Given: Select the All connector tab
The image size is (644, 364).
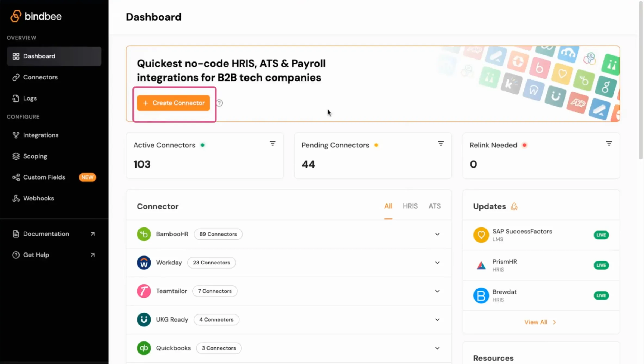Looking at the screenshot, I should point(388,206).
